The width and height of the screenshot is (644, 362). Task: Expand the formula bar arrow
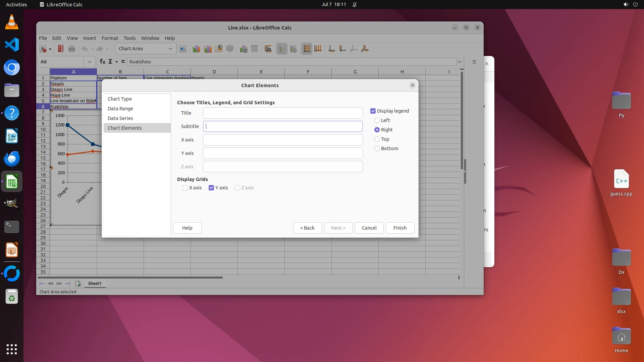click(460, 62)
